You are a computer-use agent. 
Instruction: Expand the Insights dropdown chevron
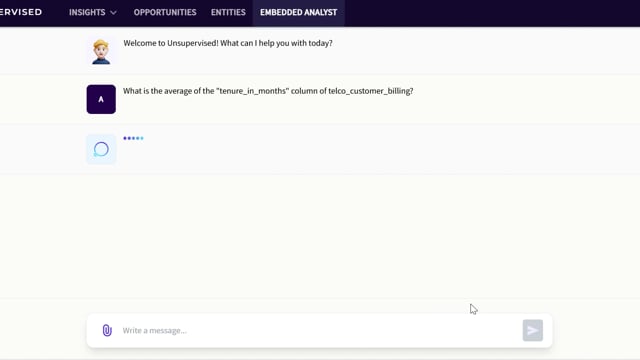click(x=113, y=13)
